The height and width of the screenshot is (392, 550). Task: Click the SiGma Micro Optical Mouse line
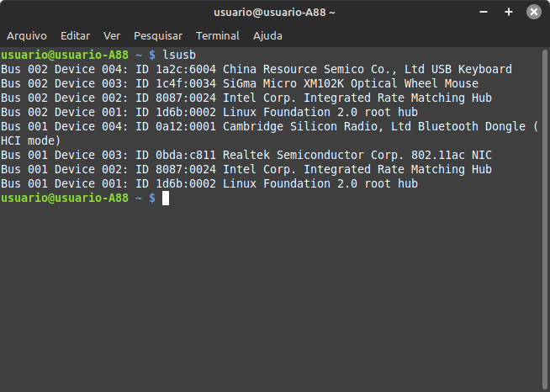coord(240,83)
